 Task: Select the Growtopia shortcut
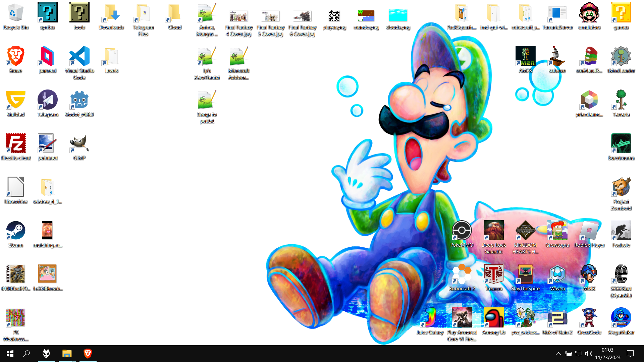[x=557, y=234]
